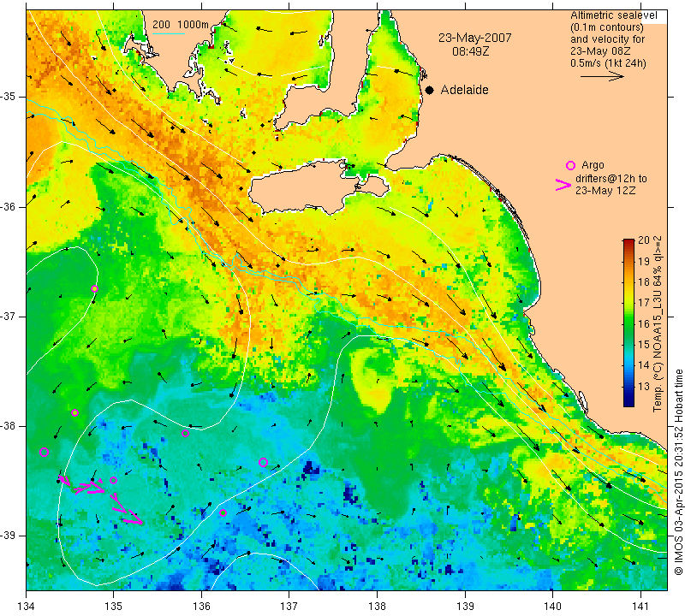685x616 pixels.
Task: Click the 08:49Z time stamp
Action: pyautogui.click(x=470, y=51)
